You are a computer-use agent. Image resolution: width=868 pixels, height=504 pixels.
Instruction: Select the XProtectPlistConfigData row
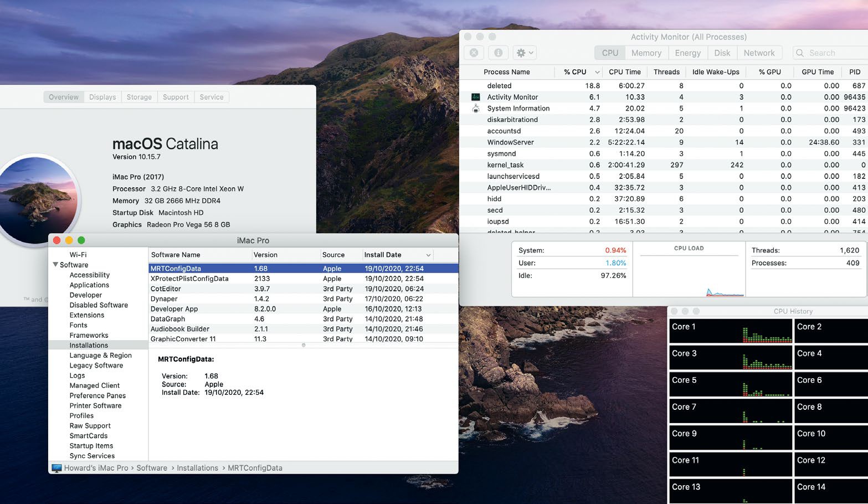(x=304, y=279)
